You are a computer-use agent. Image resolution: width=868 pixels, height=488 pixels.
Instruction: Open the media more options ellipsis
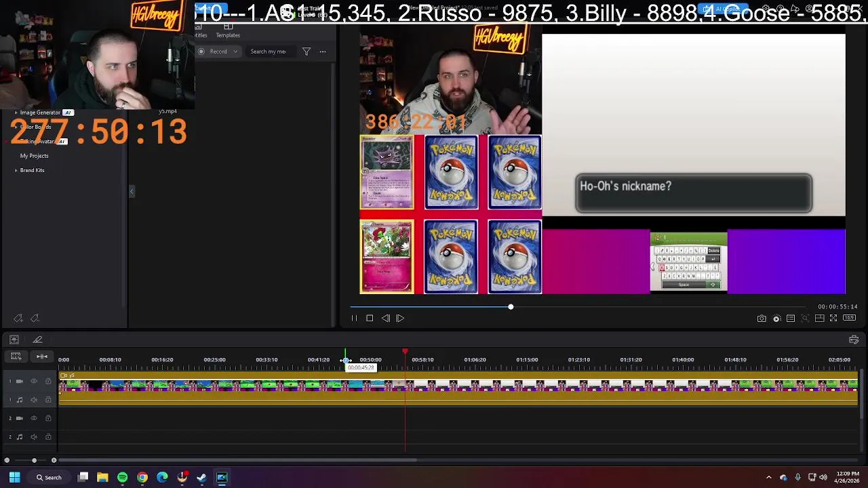pyautogui.click(x=323, y=52)
